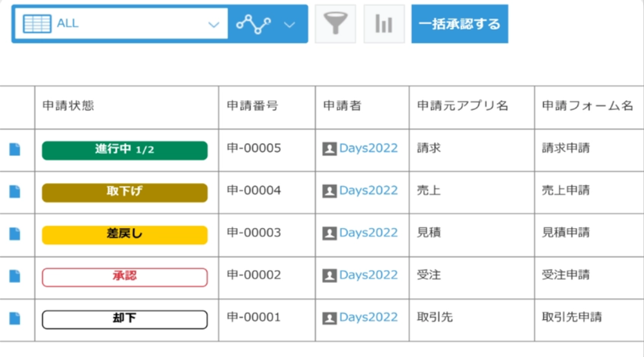This screenshot has height=357, width=644.
Task: Open record details for 申-00005
Action: [x=15, y=150]
